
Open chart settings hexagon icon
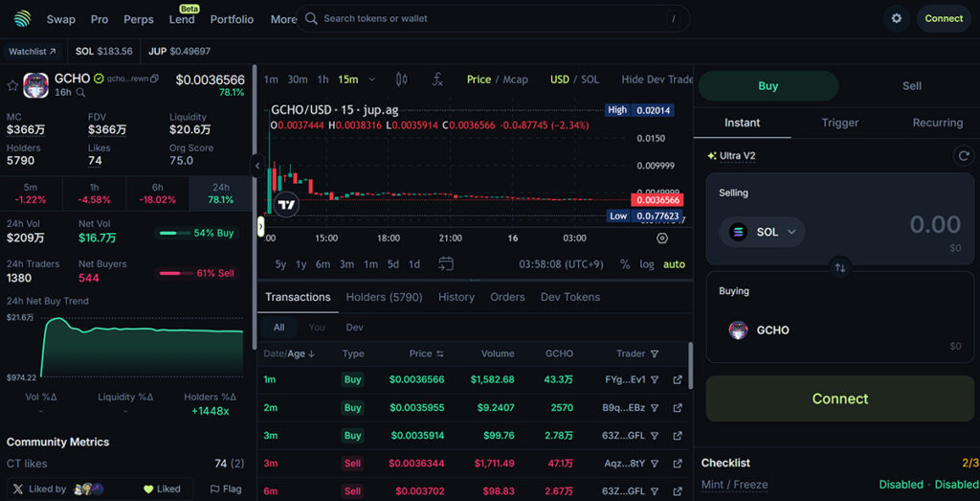662,239
